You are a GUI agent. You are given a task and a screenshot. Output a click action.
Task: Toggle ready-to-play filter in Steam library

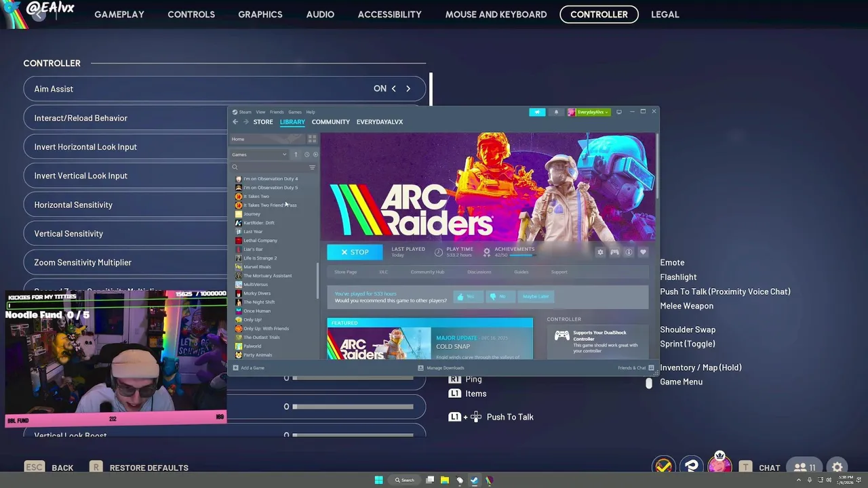[x=315, y=155]
